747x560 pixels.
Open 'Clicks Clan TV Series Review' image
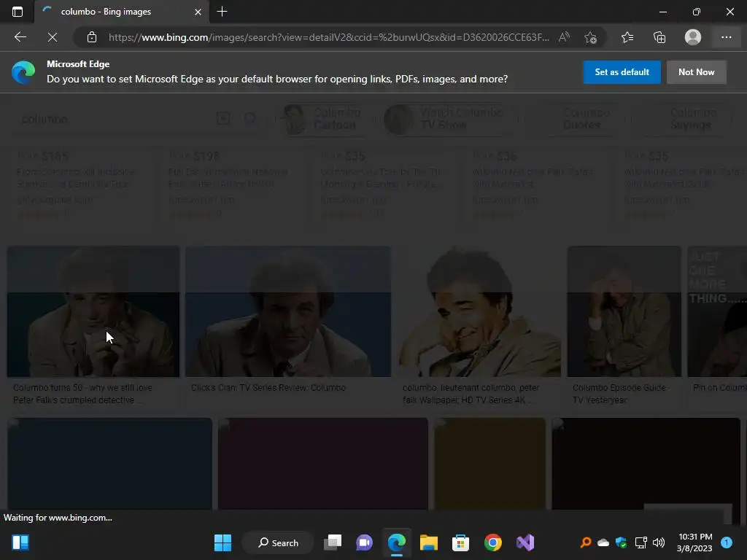288,311
